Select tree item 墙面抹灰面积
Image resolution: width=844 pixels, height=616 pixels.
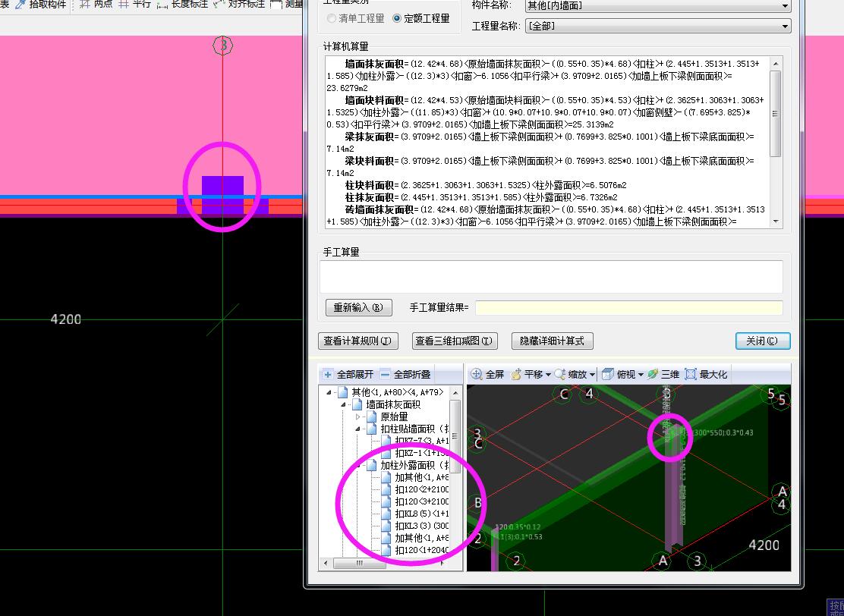[393, 404]
